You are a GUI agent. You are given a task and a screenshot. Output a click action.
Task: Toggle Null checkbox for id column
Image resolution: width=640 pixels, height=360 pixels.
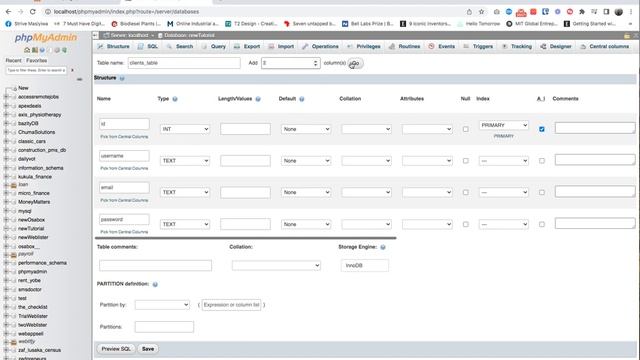tap(465, 129)
